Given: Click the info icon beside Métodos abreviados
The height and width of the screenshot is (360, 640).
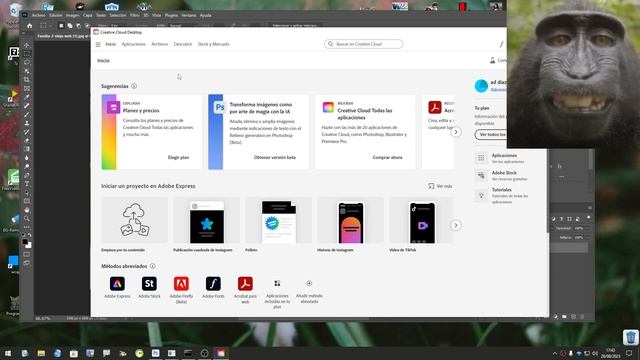Looking at the screenshot, I should pos(152,266).
